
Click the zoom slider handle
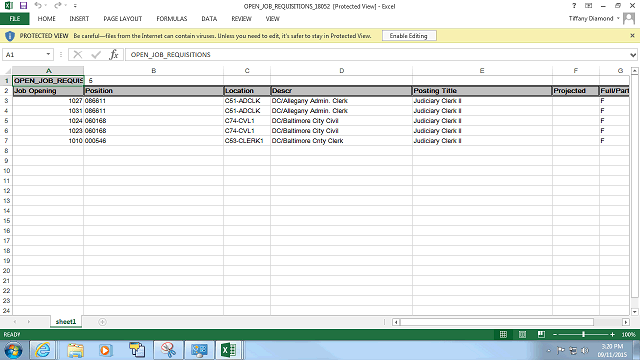[x=583, y=334]
